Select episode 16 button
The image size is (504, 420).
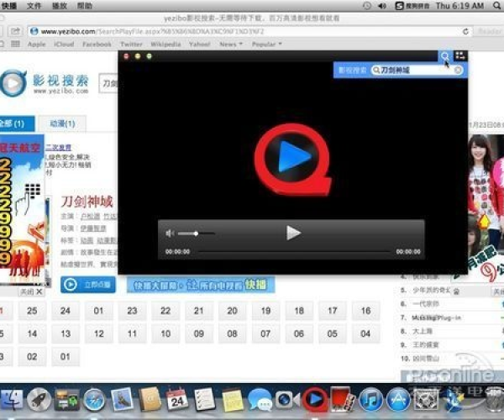click(366, 311)
